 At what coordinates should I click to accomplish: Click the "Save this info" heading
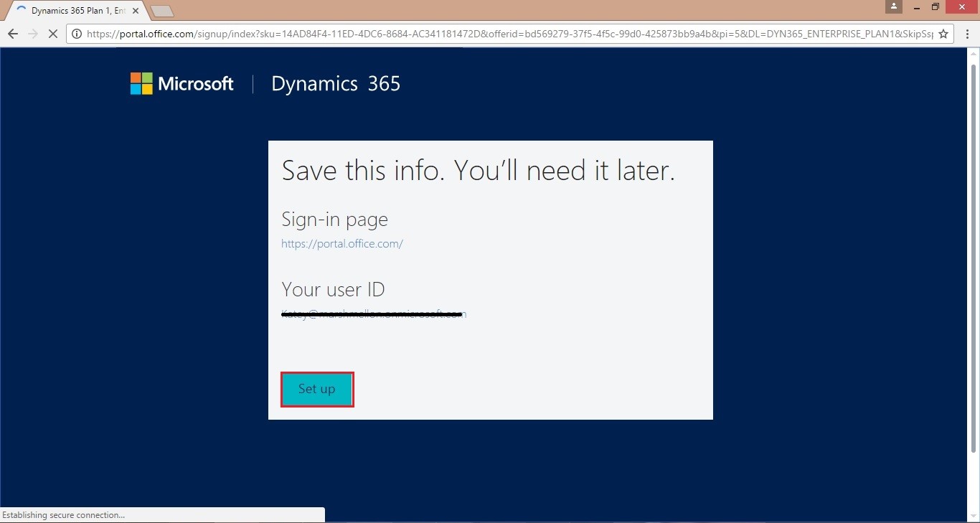[479, 171]
